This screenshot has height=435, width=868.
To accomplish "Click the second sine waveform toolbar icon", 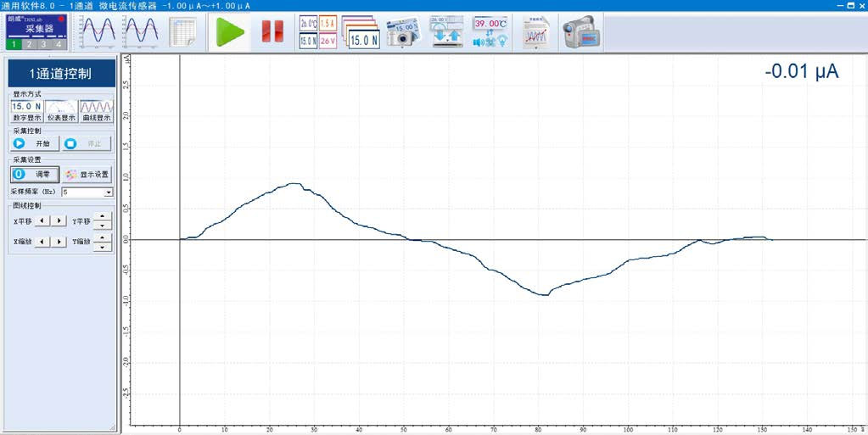I will [x=142, y=31].
